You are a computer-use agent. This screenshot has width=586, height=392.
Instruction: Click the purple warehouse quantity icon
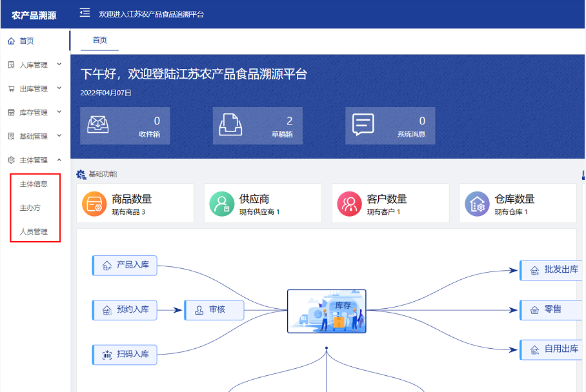point(478,204)
